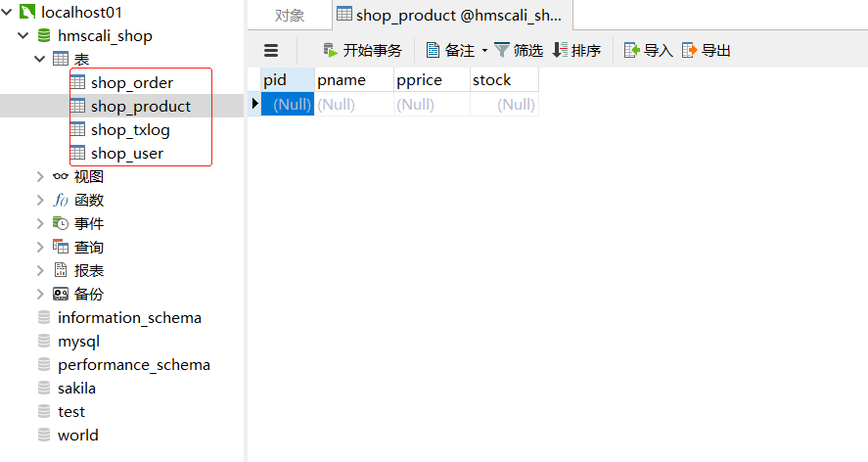Viewport: 868px width, 462px height.
Task: Click the localhost01 connection icon
Action: pyautogui.click(x=27, y=12)
